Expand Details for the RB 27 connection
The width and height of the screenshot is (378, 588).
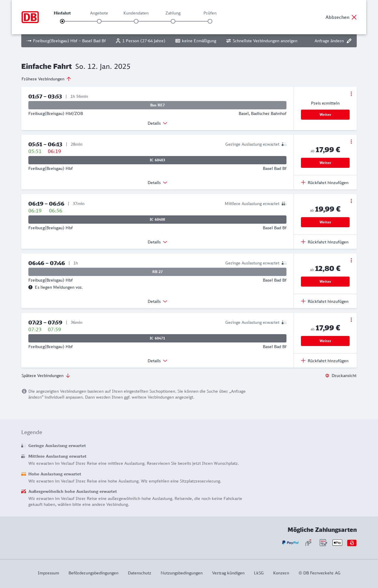(x=157, y=301)
